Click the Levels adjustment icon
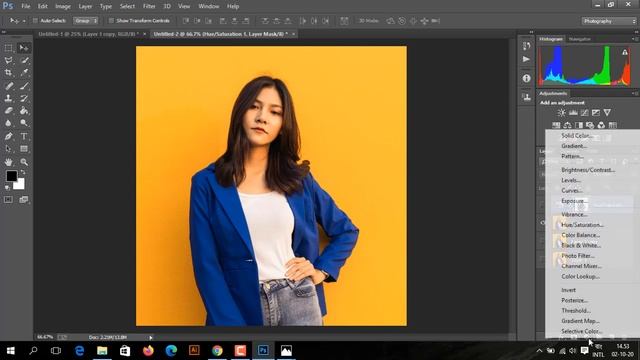This screenshot has width=640, height=360. tap(573, 113)
